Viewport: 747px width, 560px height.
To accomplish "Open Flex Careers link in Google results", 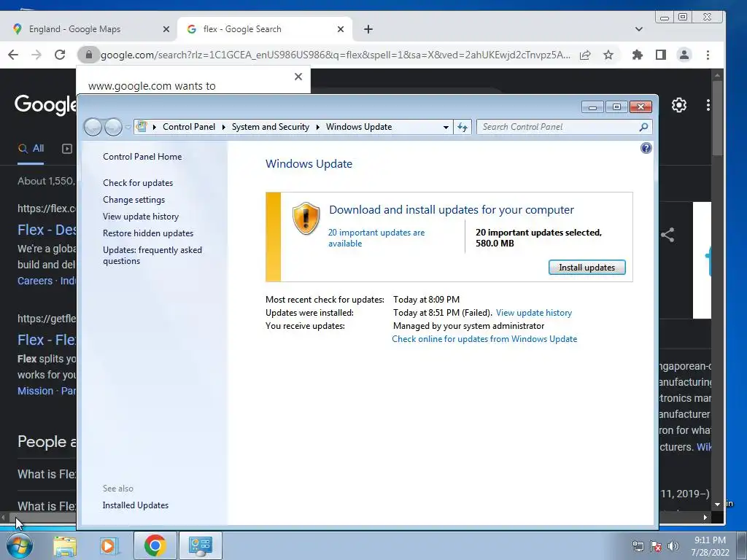I will [35, 281].
